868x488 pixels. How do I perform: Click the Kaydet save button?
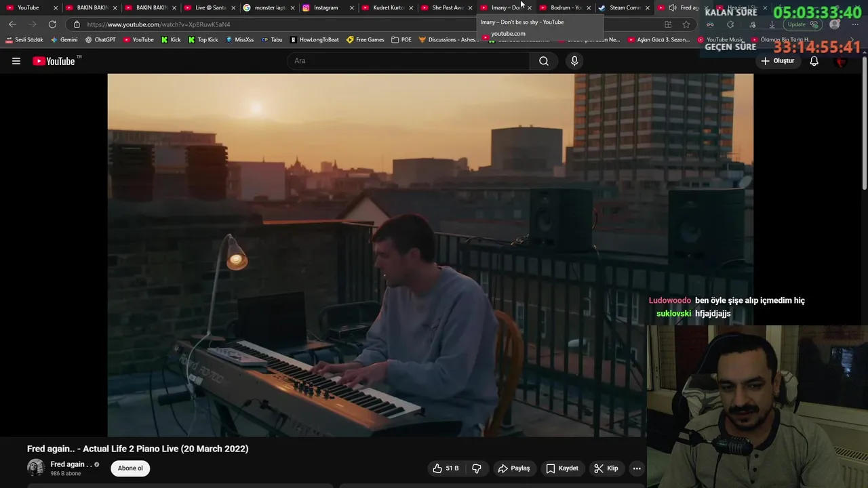coord(562,468)
